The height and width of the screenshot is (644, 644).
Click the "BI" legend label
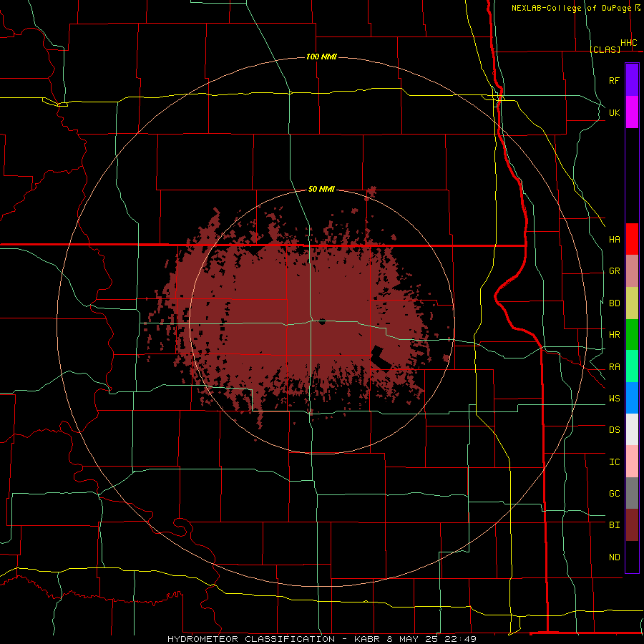614,525
